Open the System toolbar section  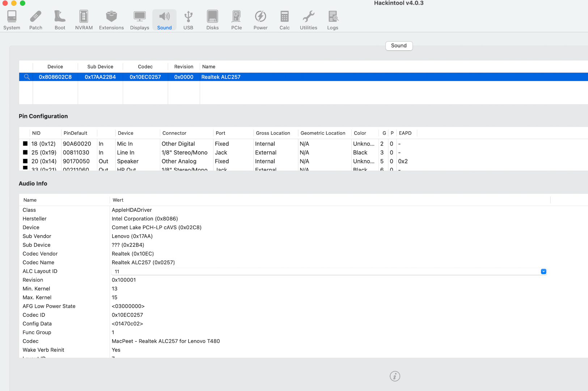point(12,20)
